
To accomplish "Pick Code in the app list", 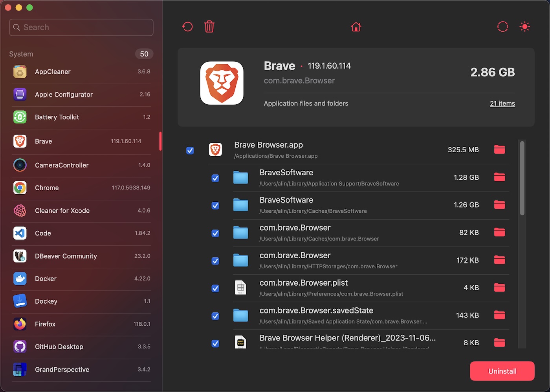I will 81,233.
